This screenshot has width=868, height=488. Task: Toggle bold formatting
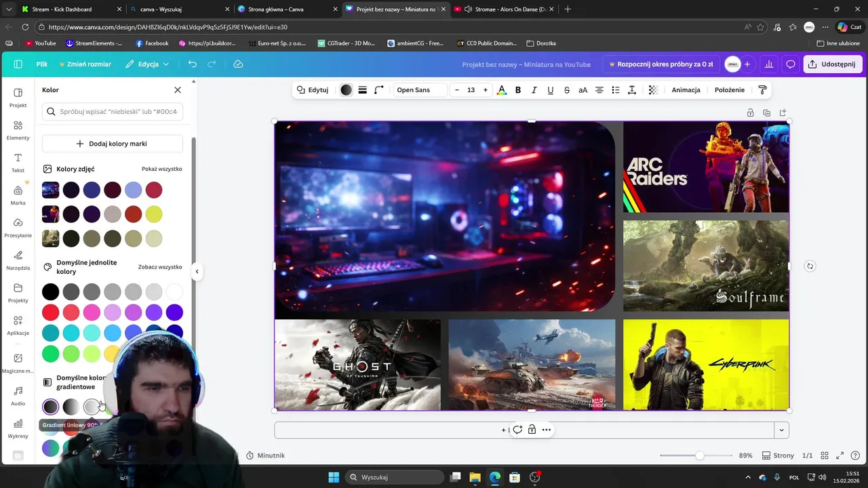coord(518,90)
